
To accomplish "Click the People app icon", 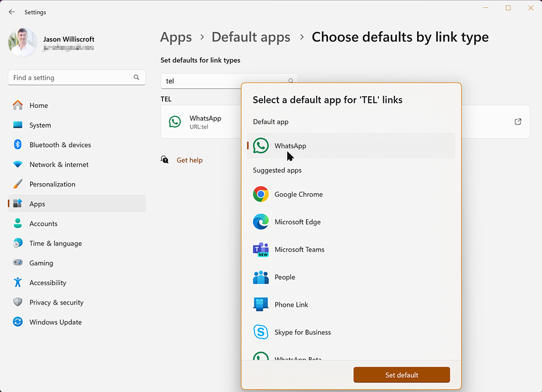I will pyautogui.click(x=260, y=277).
